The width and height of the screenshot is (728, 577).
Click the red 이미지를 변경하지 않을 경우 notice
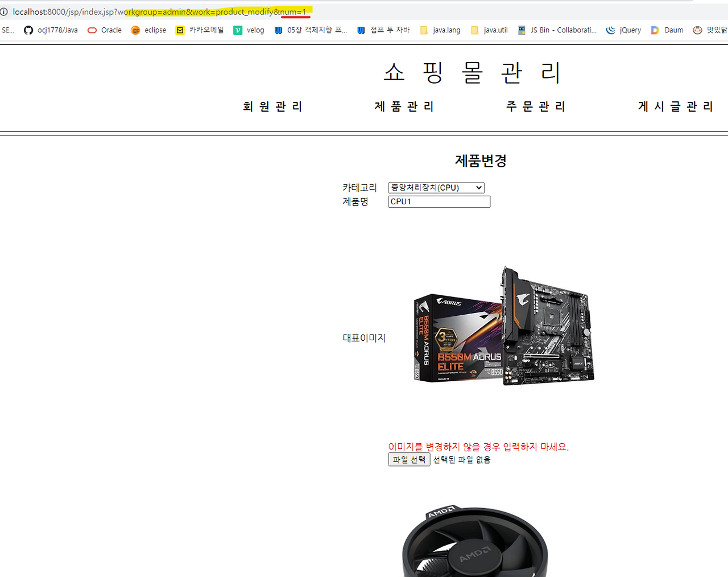[478, 447]
